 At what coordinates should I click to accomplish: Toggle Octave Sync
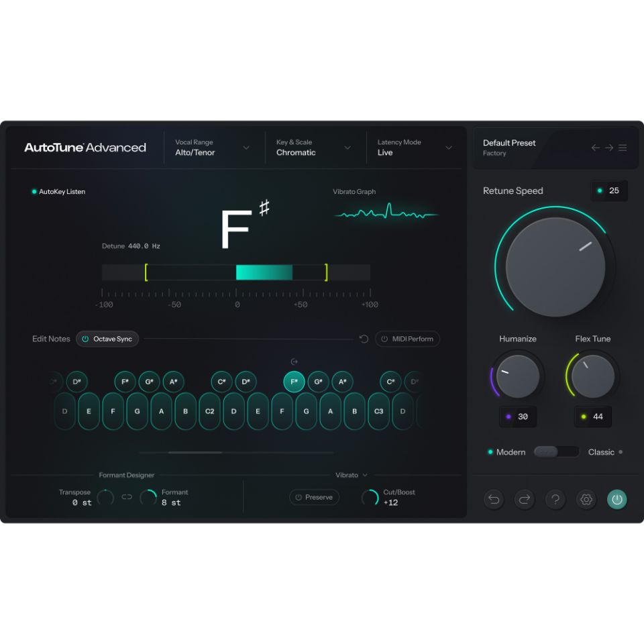pyautogui.click(x=107, y=339)
